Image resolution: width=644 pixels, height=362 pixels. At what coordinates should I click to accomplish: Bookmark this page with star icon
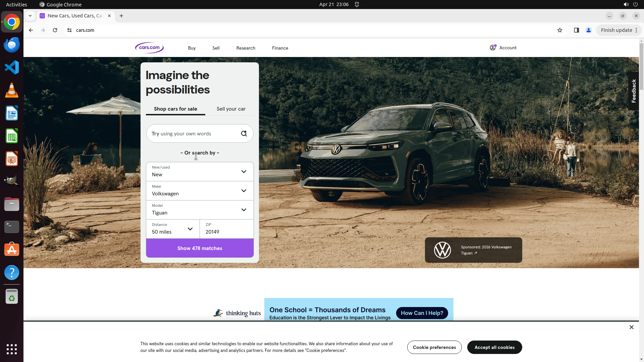(x=560, y=30)
